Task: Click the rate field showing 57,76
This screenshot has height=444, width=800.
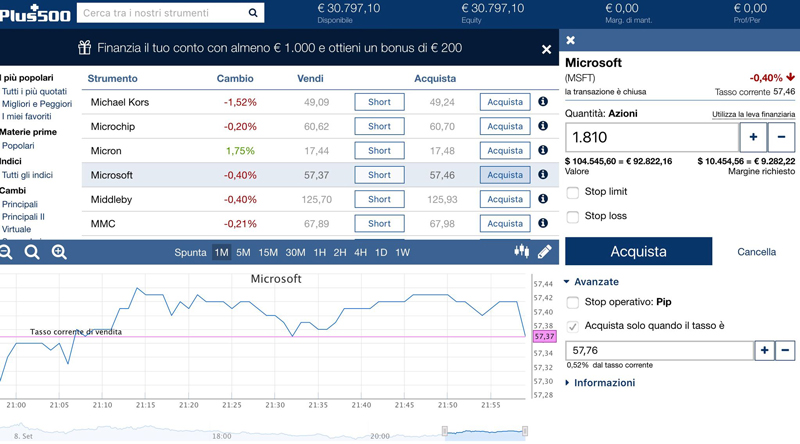Action: coord(660,350)
